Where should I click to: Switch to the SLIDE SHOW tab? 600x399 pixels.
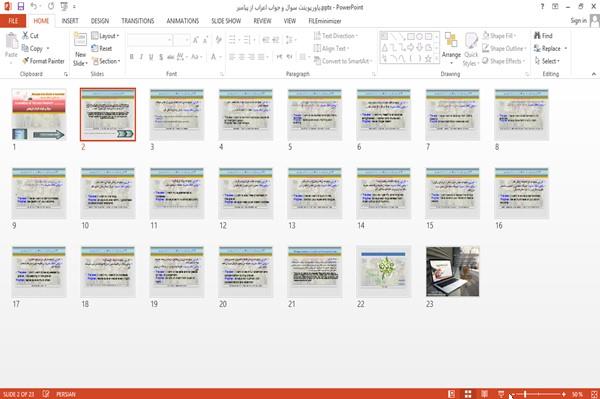coord(226,21)
